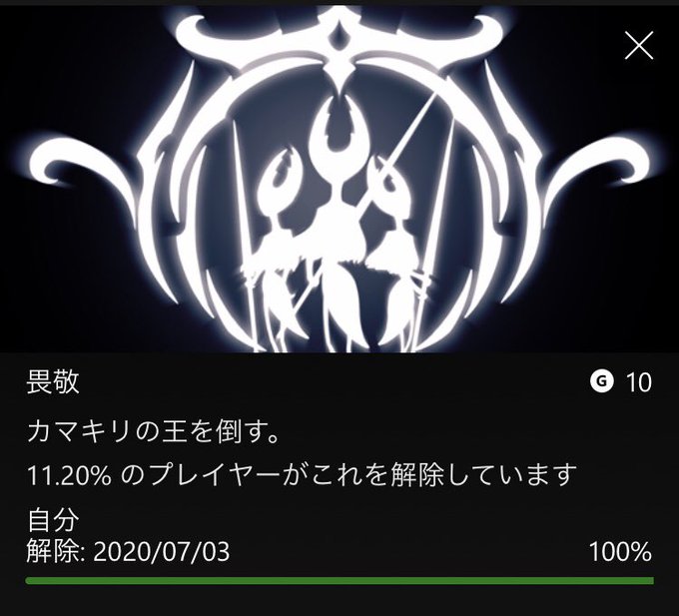The image size is (679, 616).
Task: Open the achievement artwork image
Action: 339,180
